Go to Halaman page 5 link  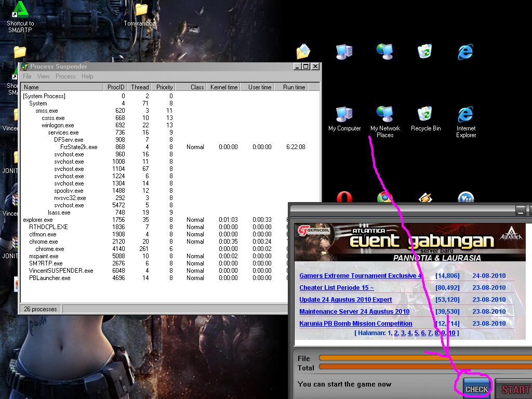click(x=416, y=333)
